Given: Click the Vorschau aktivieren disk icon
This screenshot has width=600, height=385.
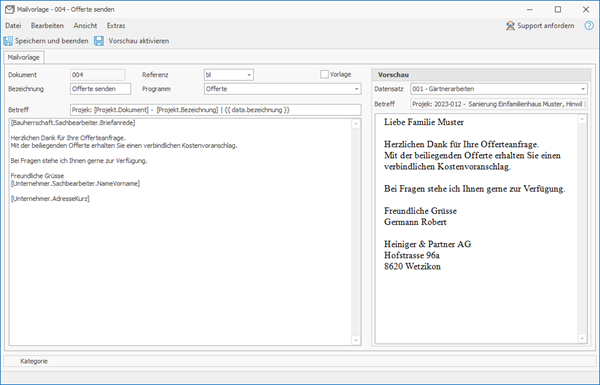Looking at the screenshot, I should [x=99, y=41].
